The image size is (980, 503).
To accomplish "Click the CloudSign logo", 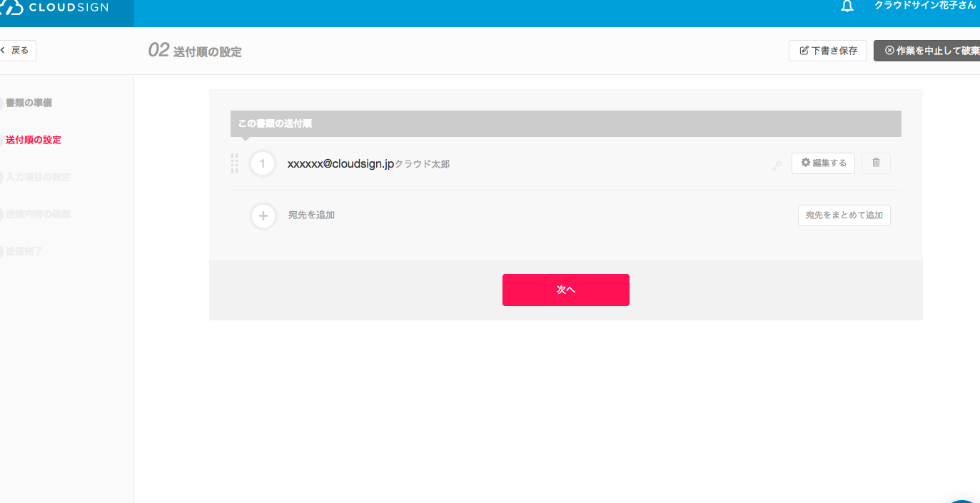I will click(x=56, y=8).
